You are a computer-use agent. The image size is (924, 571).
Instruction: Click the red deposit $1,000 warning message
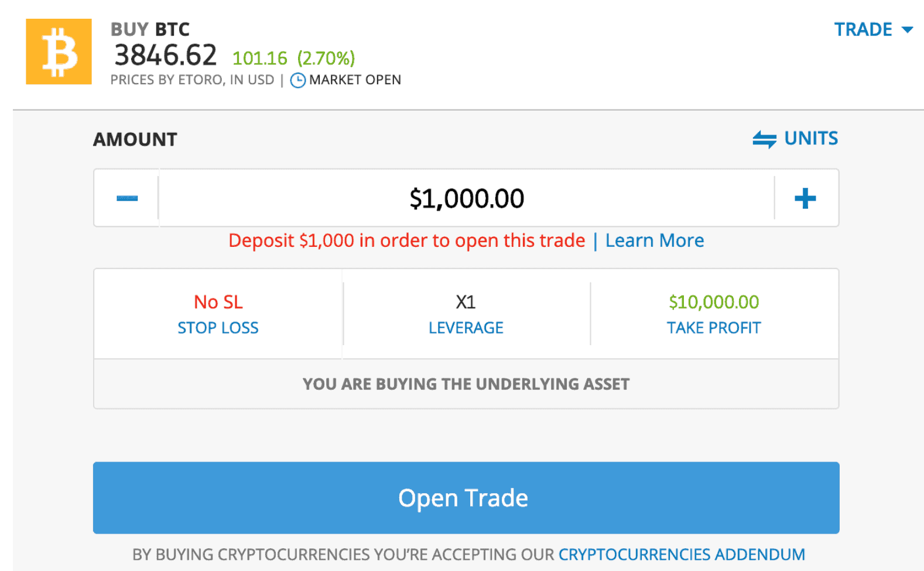click(407, 240)
